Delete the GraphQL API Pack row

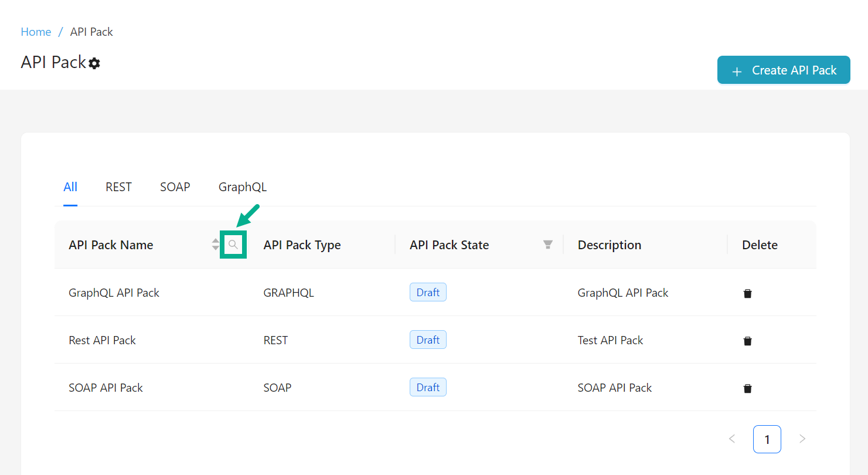(x=747, y=293)
